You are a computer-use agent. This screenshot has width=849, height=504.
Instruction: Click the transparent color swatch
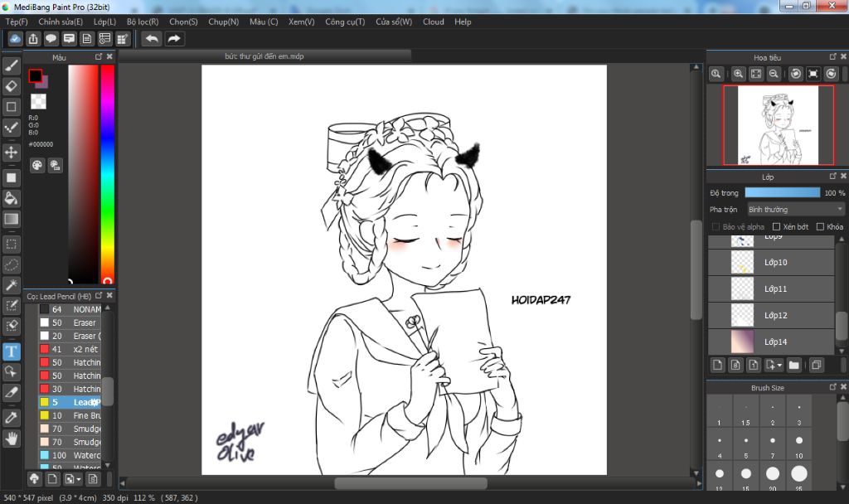click(38, 101)
